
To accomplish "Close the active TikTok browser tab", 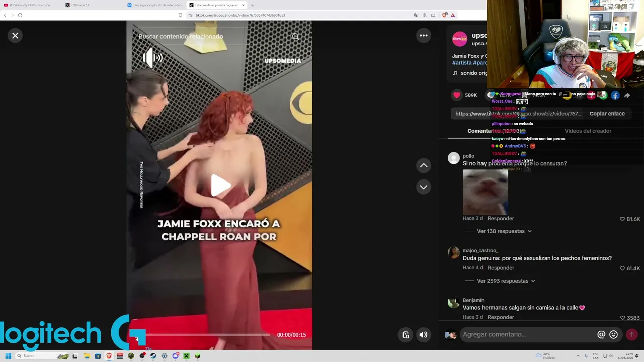I will [243, 5].
